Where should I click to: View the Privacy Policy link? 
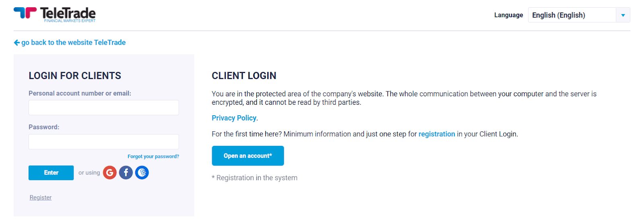pyautogui.click(x=234, y=118)
